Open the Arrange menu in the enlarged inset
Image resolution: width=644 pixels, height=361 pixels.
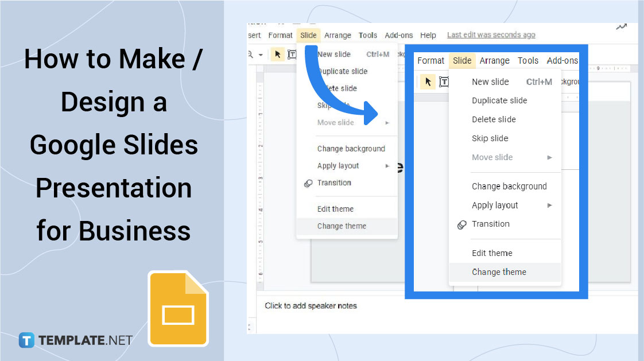495,61
